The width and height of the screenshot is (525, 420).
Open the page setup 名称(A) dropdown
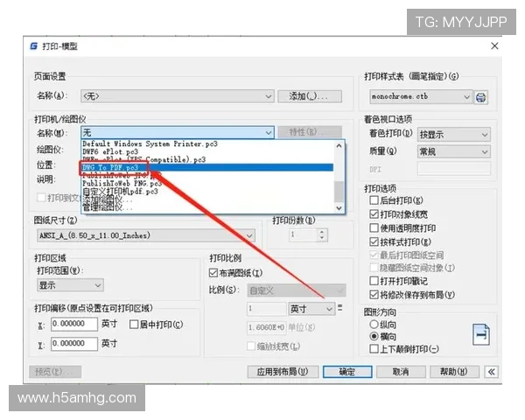click(178, 96)
